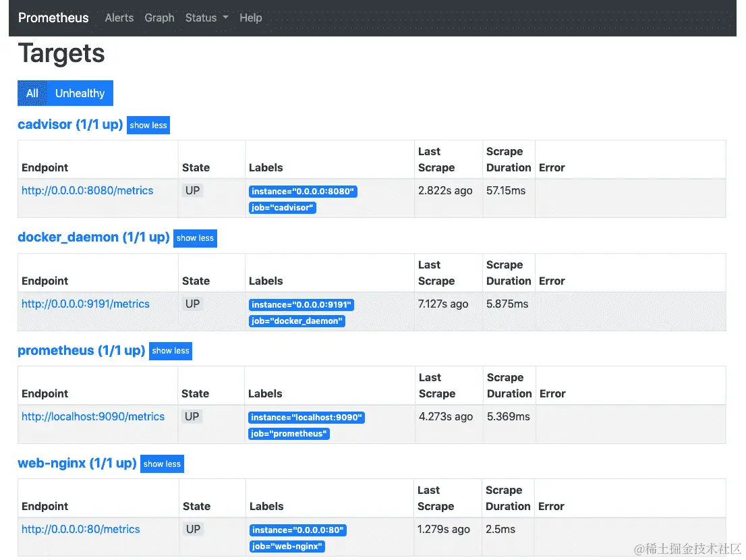Select scrape duration 5.875ms
The width and height of the screenshot is (746, 560).
pyautogui.click(x=507, y=304)
